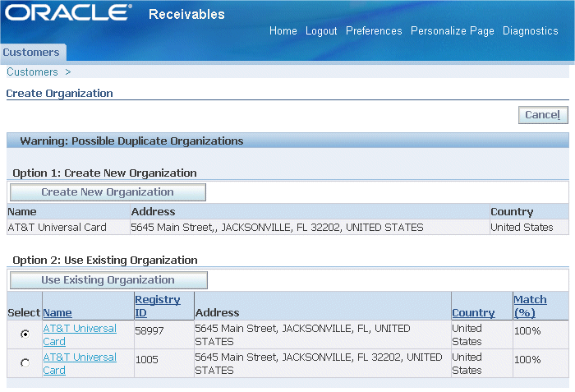The image size is (575, 392).
Task: Sort by the Country column header
Action: [x=473, y=313]
